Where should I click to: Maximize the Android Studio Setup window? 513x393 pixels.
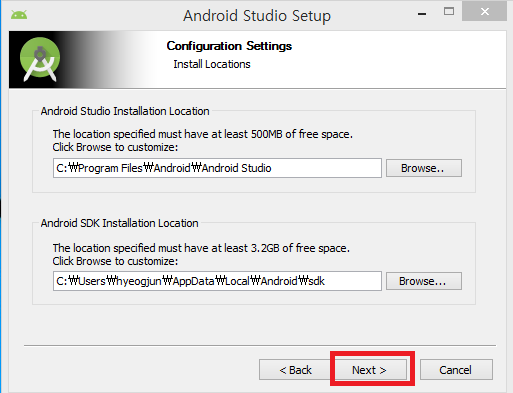click(x=449, y=12)
